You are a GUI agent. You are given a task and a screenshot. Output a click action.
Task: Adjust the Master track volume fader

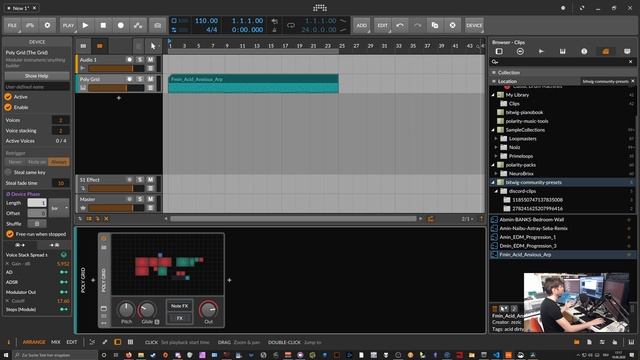(x=116, y=208)
